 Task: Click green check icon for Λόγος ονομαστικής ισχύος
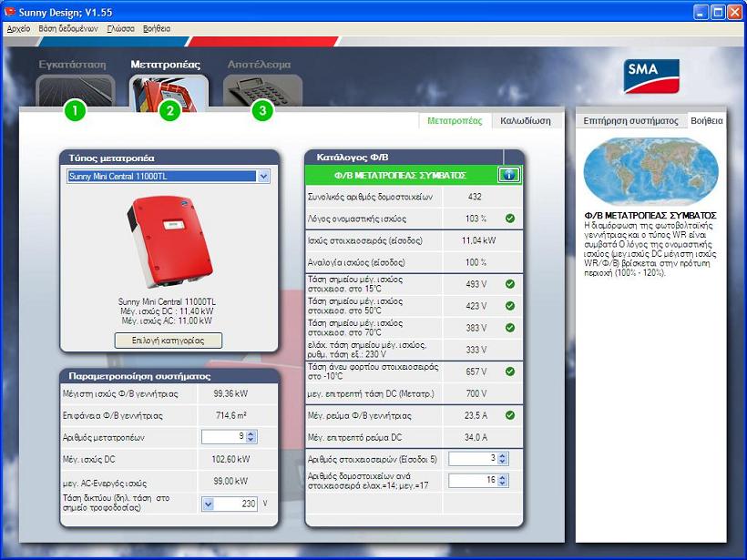point(510,219)
